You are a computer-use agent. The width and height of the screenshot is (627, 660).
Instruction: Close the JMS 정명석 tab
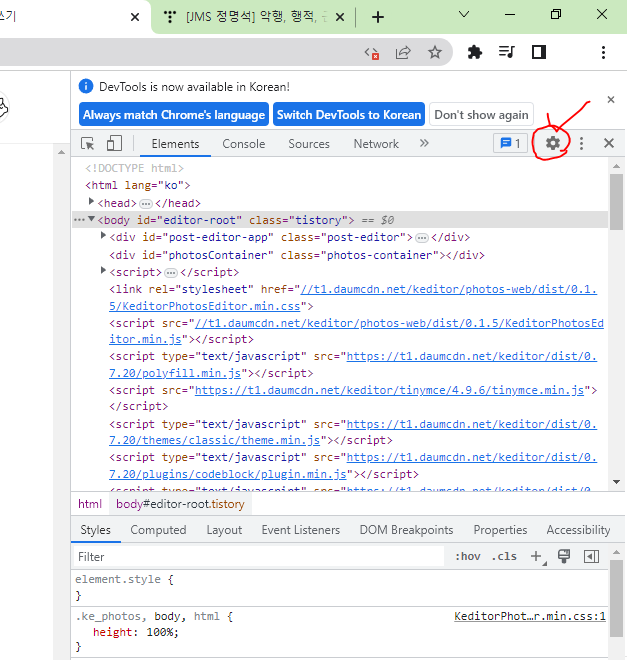tap(340, 17)
